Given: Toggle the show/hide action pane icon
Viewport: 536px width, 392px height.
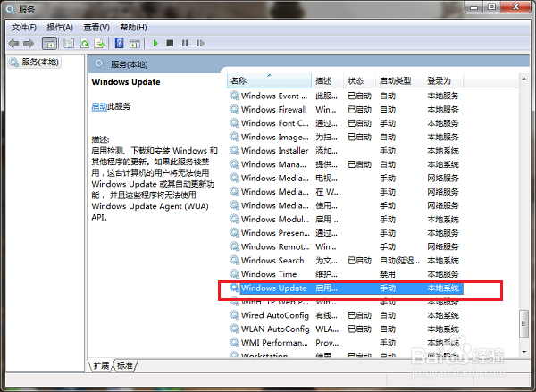Looking at the screenshot, I should (135, 44).
